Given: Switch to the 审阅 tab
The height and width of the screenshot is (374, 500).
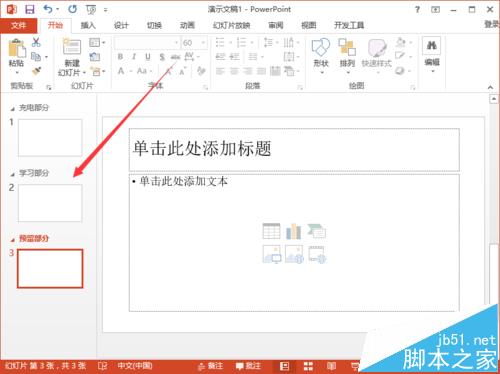Looking at the screenshot, I should tap(276, 25).
